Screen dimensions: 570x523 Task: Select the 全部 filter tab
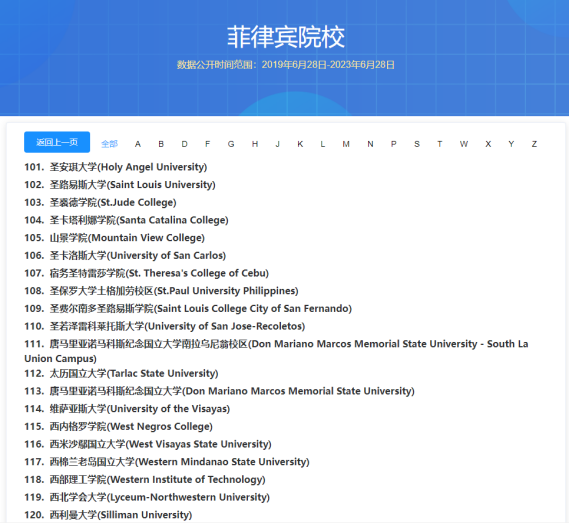(x=109, y=144)
